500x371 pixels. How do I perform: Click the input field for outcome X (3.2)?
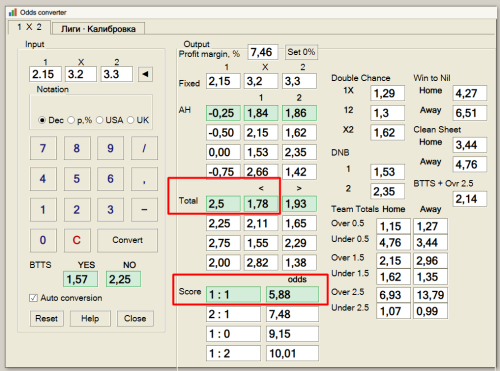[81, 74]
